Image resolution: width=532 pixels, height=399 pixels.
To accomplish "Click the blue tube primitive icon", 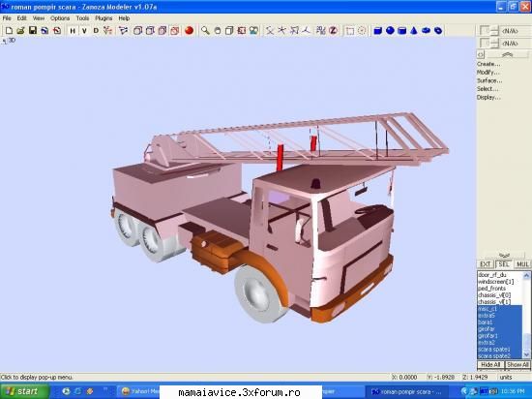I will [438, 31].
